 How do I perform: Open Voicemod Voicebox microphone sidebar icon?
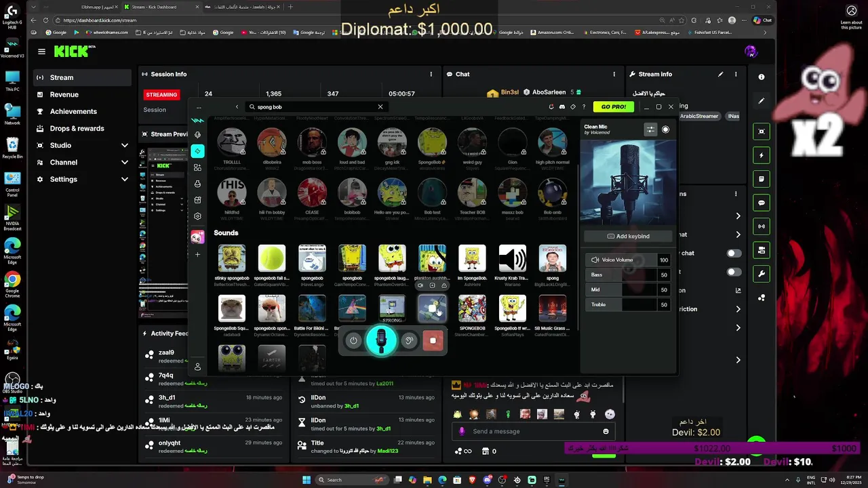[197, 135]
